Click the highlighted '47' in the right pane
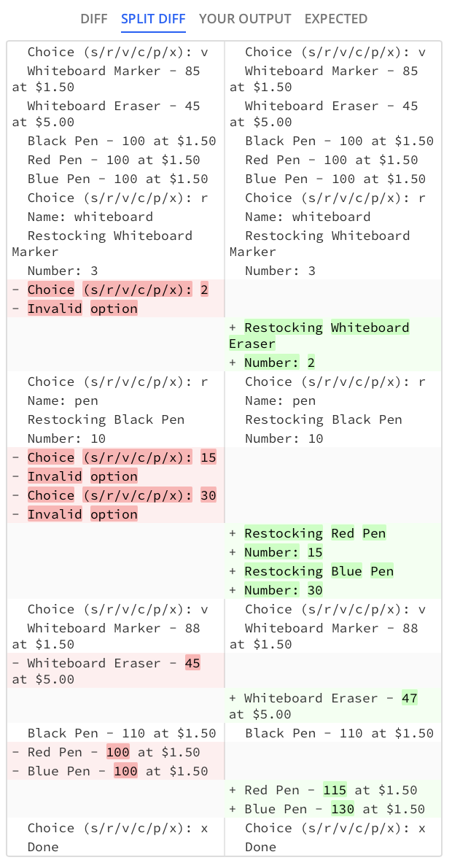The image size is (452, 868). pos(411,698)
